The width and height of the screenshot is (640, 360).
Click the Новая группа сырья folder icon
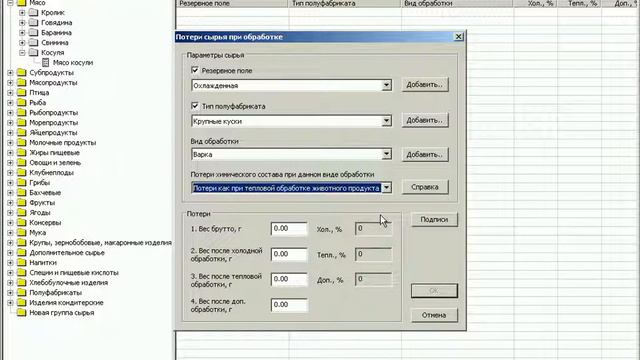(x=22, y=313)
